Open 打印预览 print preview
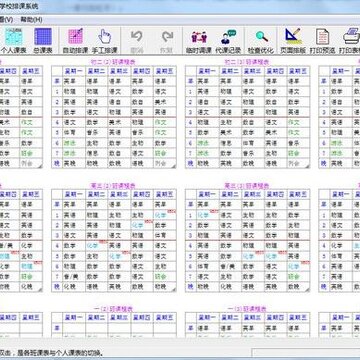This screenshot has height=360, width=360. coord(323,41)
